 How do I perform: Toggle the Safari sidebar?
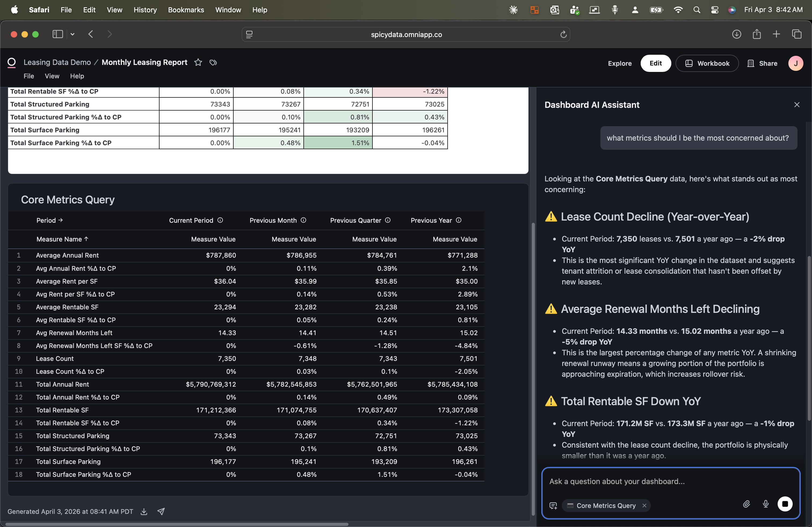pyautogui.click(x=57, y=34)
